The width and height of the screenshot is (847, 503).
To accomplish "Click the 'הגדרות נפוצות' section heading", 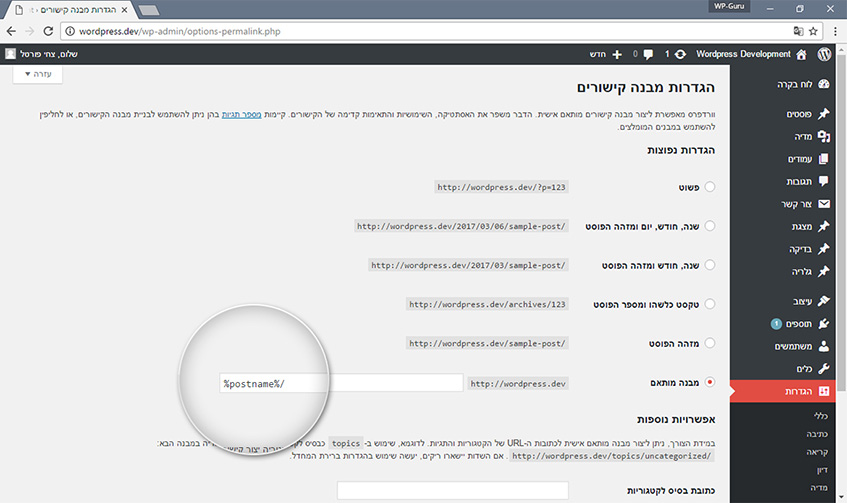I will (681, 150).
